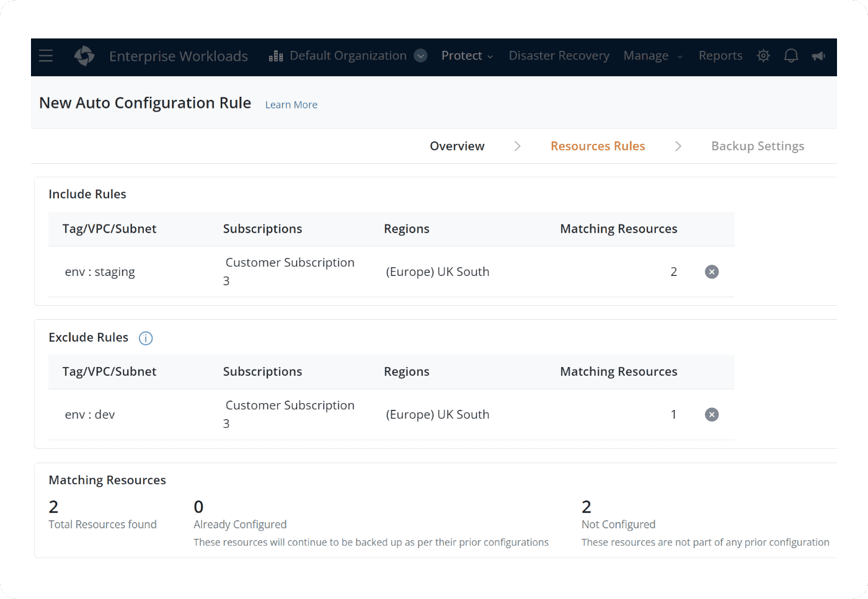
Task: Expand the Default Organization dropdown
Action: pyautogui.click(x=420, y=56)
